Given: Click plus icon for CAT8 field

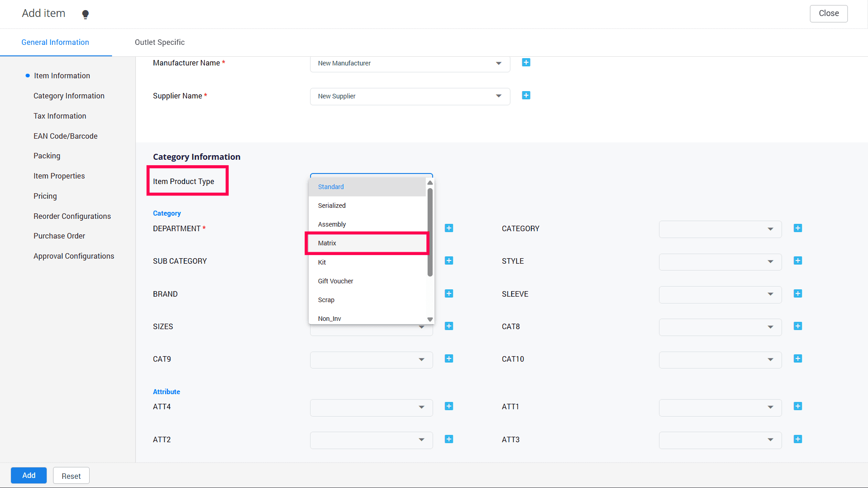Looking at the screenshot, I should click(x=798, y=326).
